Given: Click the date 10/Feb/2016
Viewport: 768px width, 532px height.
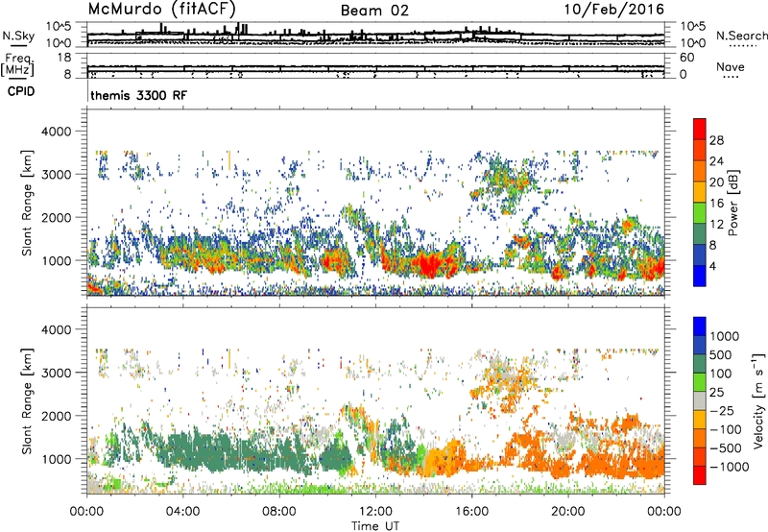Looking at the screenshot, I should (x=614, y=10).
